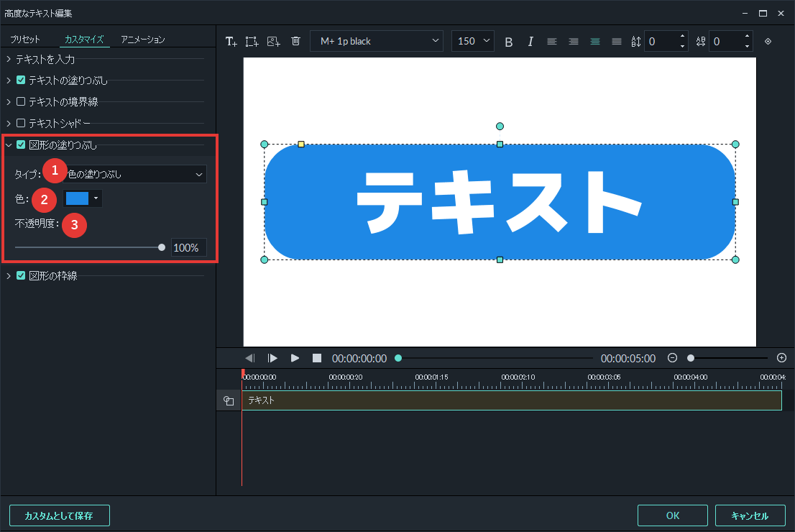Switch to プリセット tab

[x=25, y=39]
